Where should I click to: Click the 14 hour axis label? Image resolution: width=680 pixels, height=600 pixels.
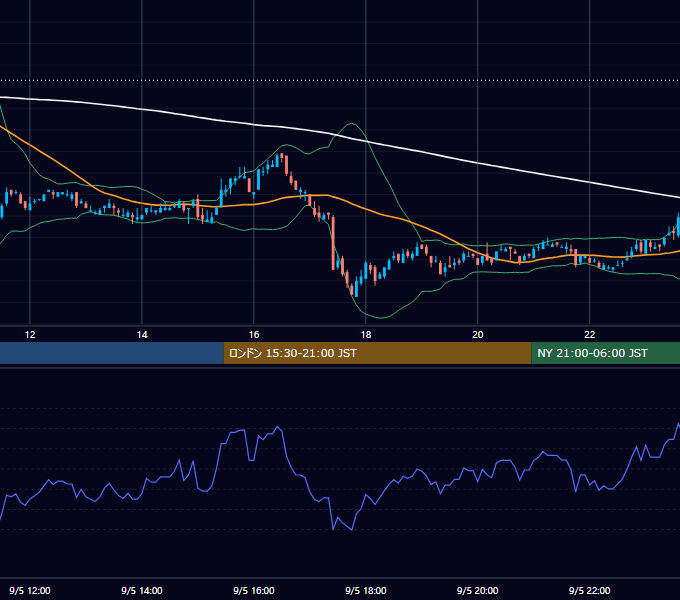142,335
